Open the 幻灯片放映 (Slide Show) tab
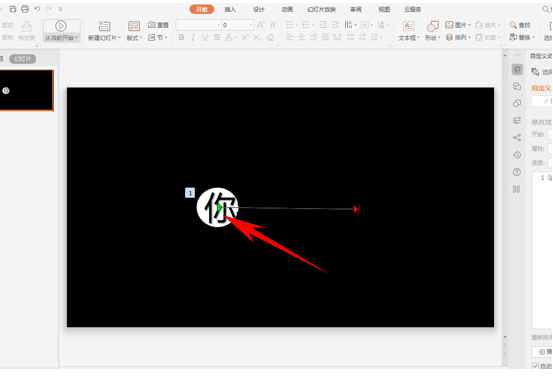Viewport: 553px width, 376px height. [321, 9]
